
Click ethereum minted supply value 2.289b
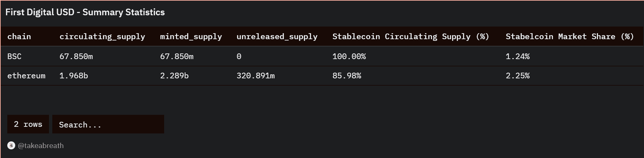point(174,76)
